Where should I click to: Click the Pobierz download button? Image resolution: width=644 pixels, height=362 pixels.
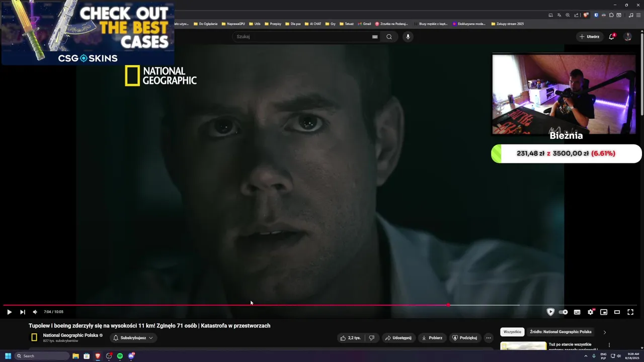(x=432, y=338)
